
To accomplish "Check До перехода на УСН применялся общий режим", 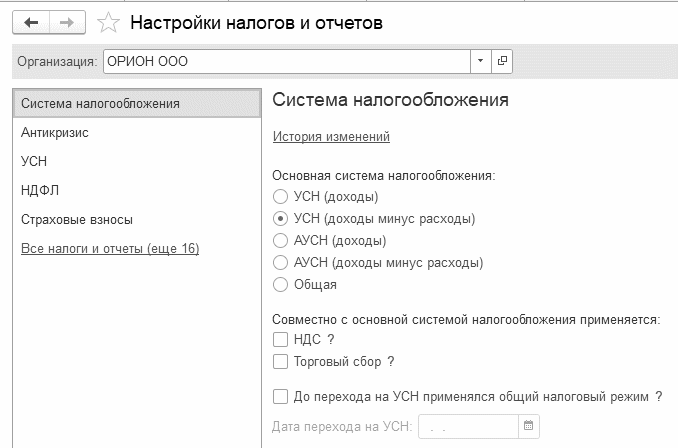I will pos(280,396).
